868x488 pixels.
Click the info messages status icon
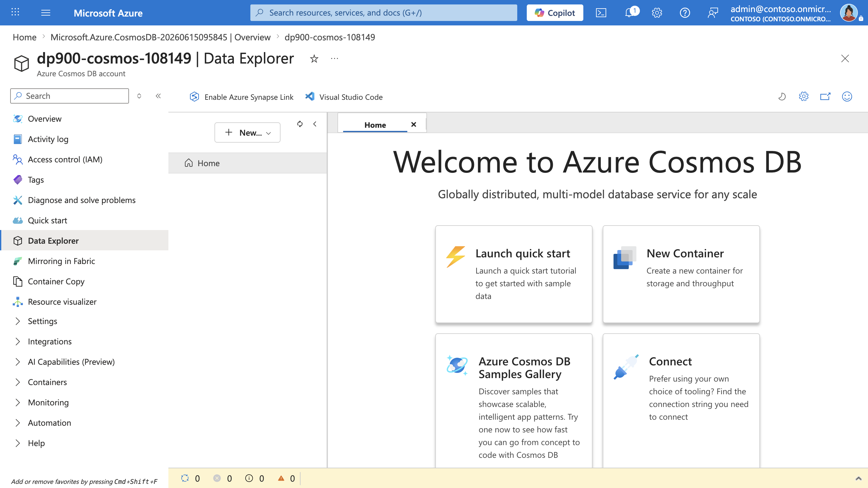pos(249,478)
